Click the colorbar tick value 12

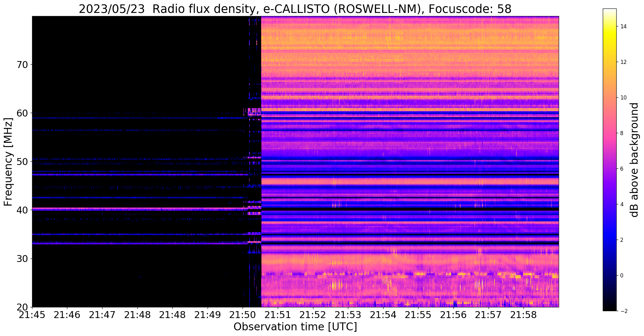(x=623, y=62)
